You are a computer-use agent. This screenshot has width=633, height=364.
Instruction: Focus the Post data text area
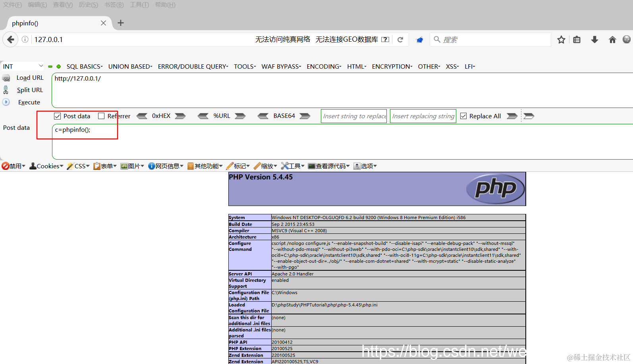[342, 142]
